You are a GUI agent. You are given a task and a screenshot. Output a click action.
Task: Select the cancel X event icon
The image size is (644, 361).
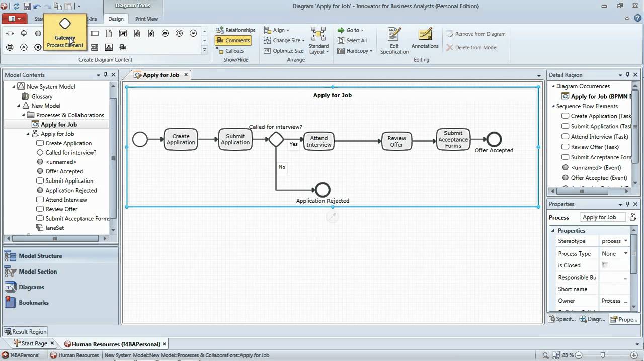(x=38, y=47)
